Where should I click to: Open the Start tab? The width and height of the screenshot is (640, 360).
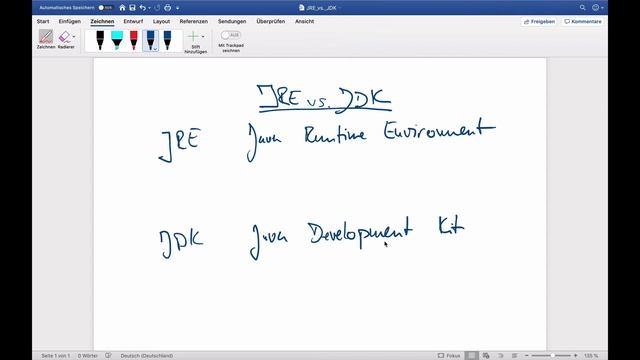pos(43,21)
